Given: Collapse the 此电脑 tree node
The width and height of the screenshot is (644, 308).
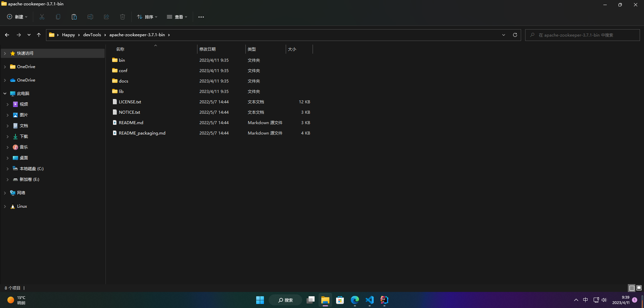Looking at the screenshot, I should (x=5, y=94).
